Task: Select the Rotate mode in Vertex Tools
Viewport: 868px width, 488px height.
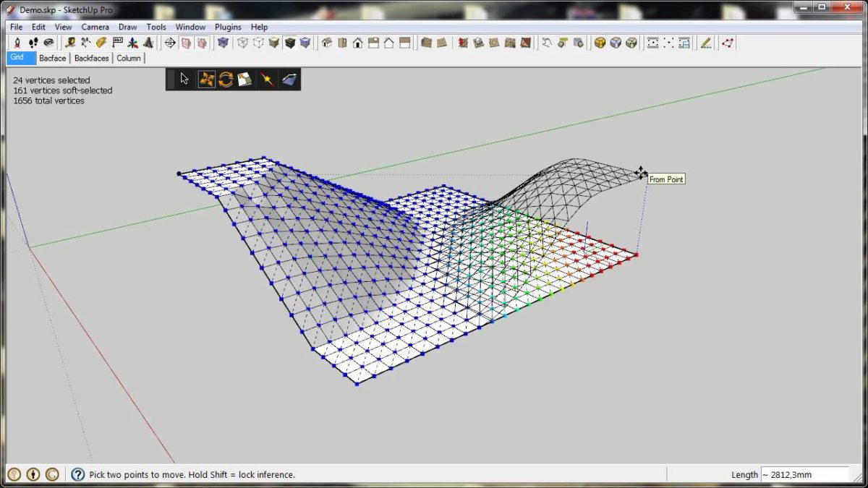Action: pos(226,80)
